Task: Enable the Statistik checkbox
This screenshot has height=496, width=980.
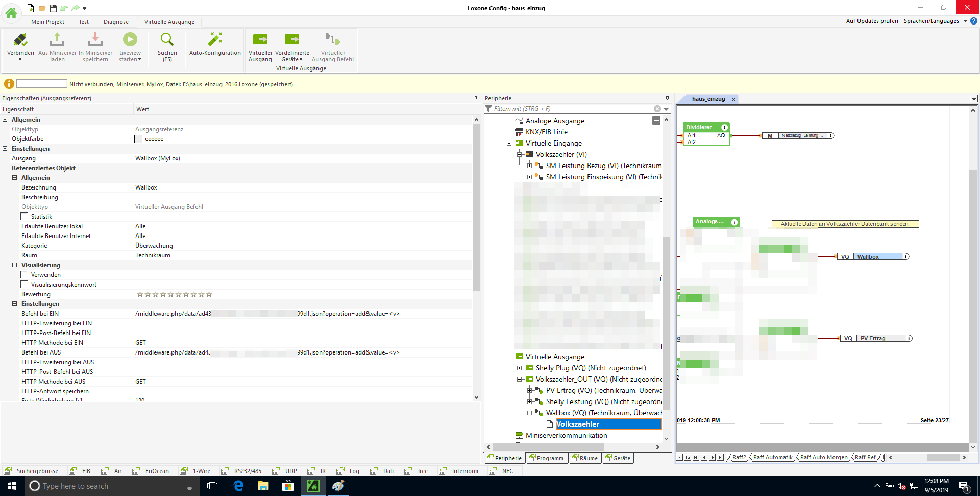Action: pyautogui.click(x=24, y=217)
